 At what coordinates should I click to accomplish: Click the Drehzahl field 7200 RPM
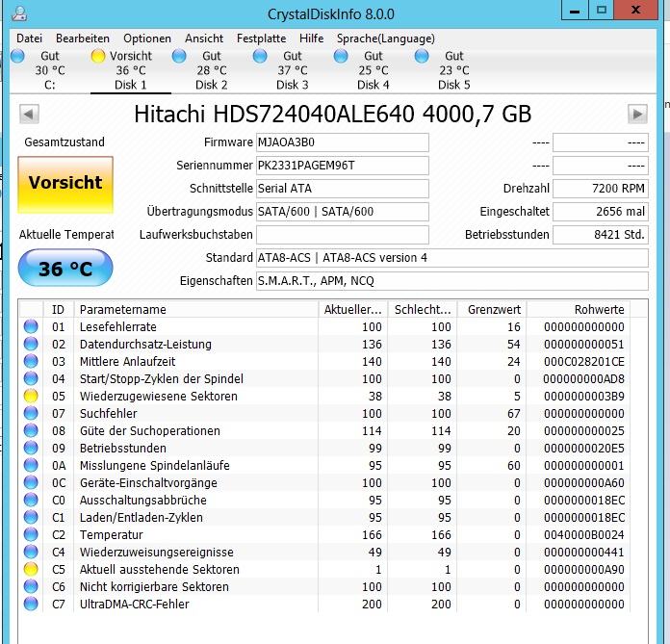(x=601, y=189)
